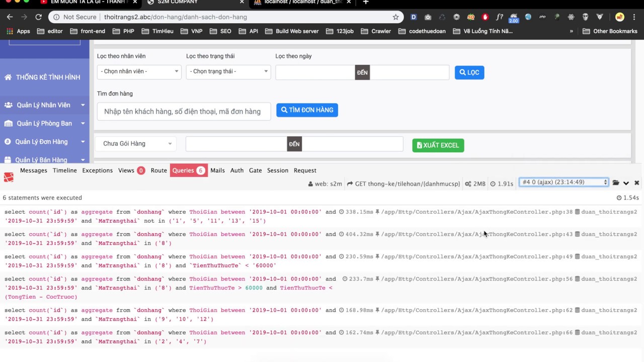Click the TÌM ĐƠN HÀNG search button

tap(307, 110)
